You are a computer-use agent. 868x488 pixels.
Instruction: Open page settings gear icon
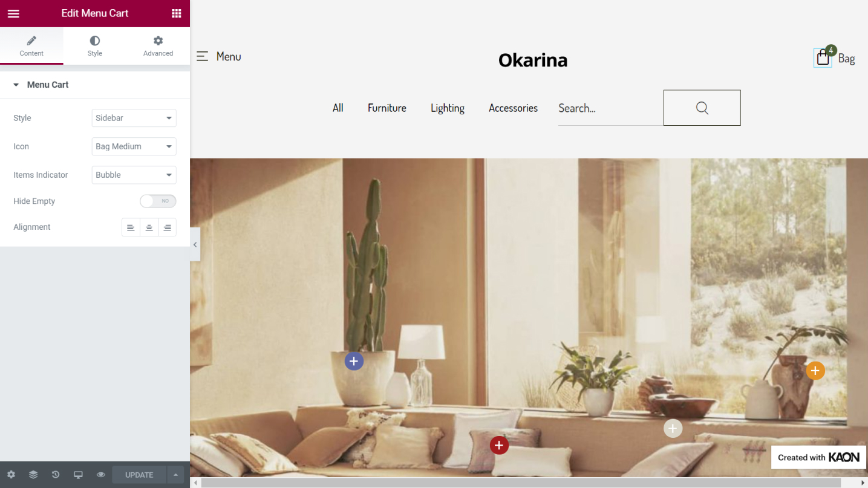pyautogui.click(x=11, y=475)
